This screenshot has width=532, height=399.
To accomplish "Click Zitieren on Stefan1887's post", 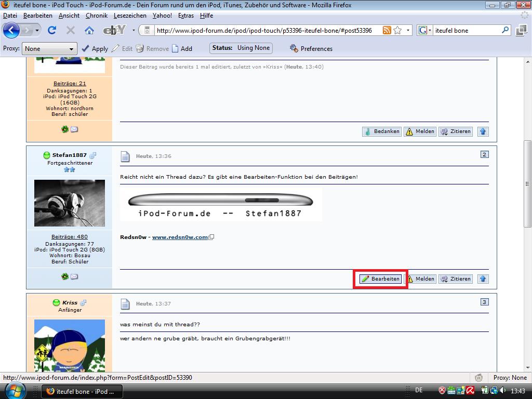I will pyautogui.click(x=455, y=279).
